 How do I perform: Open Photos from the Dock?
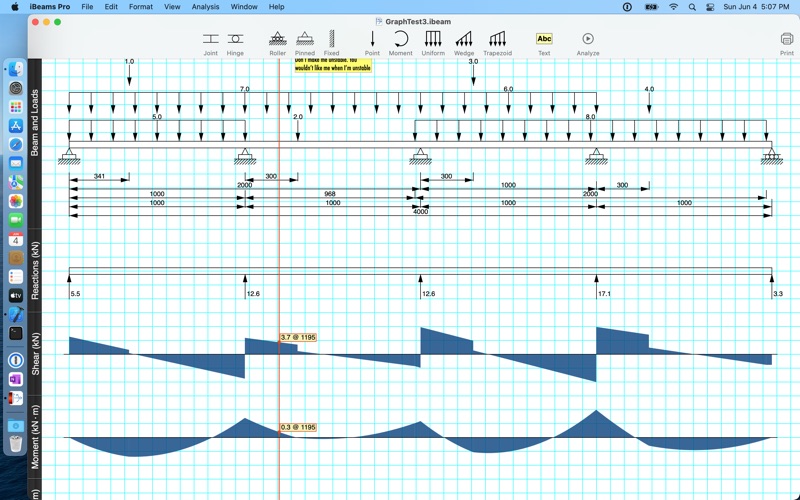point(16,201)
